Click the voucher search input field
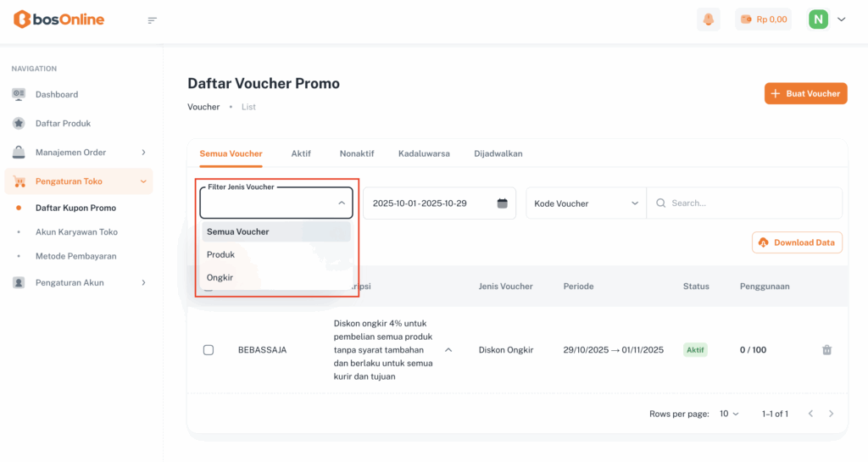The image size is (868, 462). 750,203
